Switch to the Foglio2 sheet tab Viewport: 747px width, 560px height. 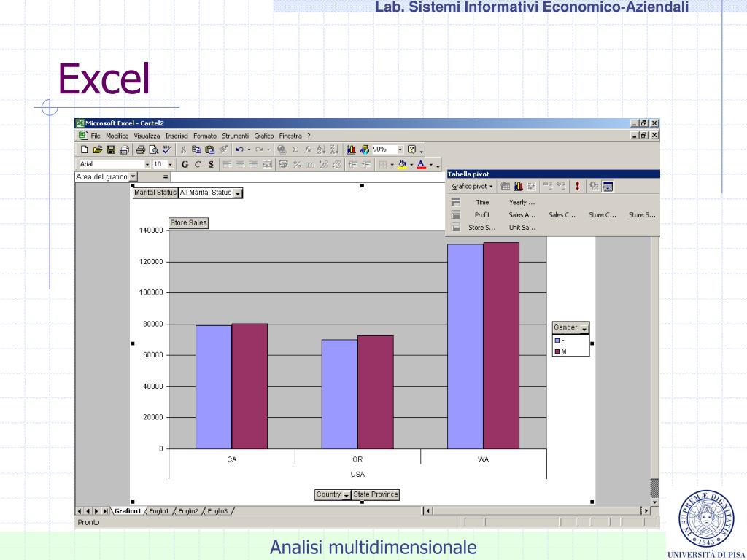pyautogui.click(x=188, y=511)
